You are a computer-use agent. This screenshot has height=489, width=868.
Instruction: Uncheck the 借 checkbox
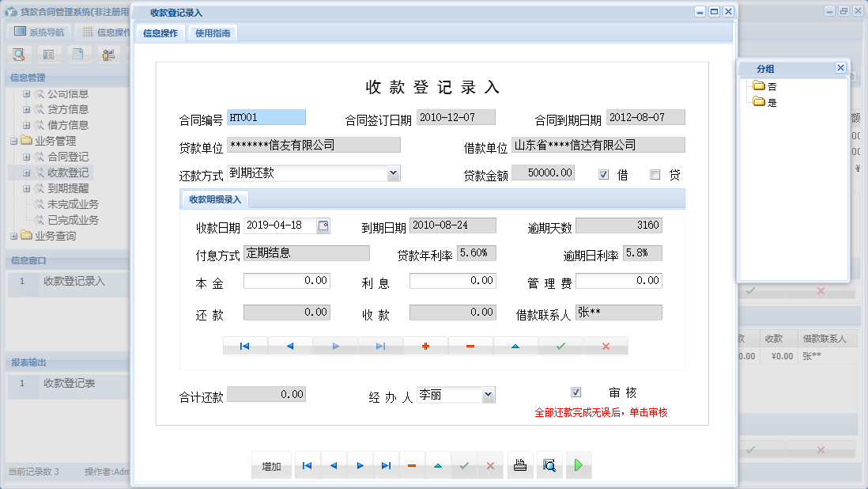pos(603,174)
